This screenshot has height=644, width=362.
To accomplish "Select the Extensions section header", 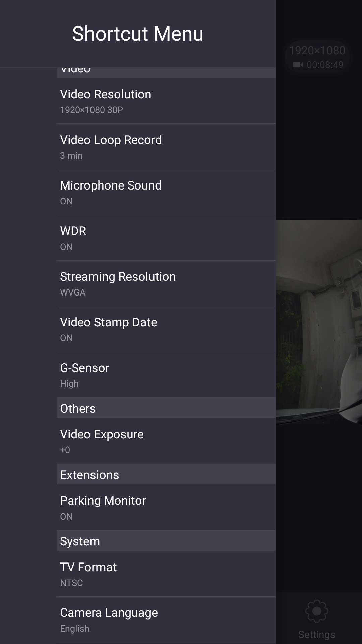I will (x=166, y=475).
